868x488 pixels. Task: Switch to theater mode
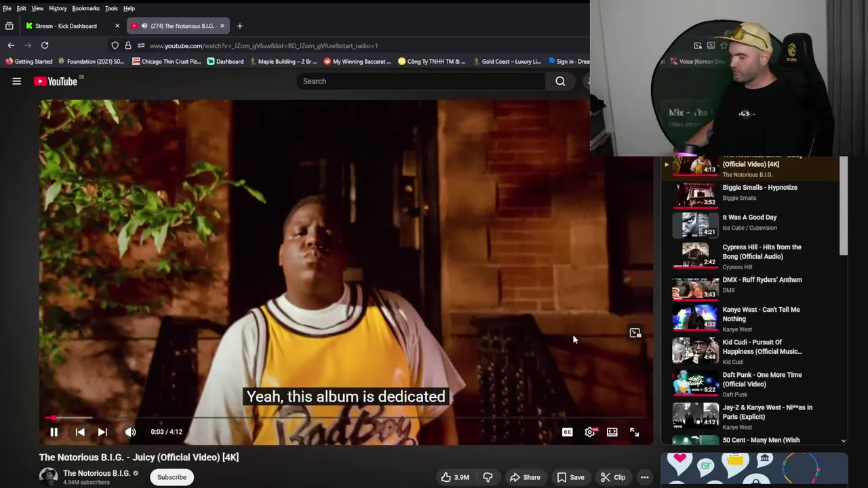coord(612,432)
